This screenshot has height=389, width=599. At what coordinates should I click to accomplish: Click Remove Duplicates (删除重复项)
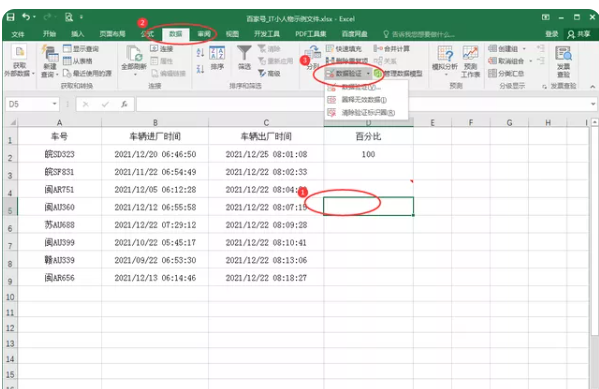click(347, 61)
